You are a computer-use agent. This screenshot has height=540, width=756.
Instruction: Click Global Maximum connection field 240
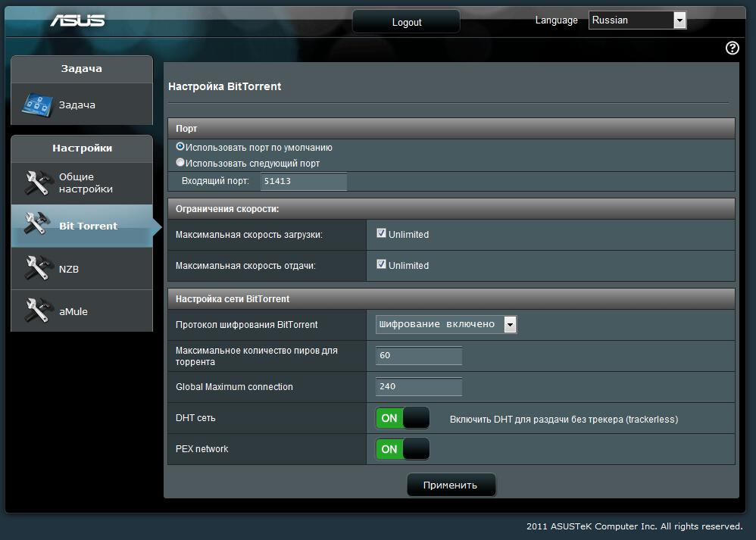click(x=418, y=387)
